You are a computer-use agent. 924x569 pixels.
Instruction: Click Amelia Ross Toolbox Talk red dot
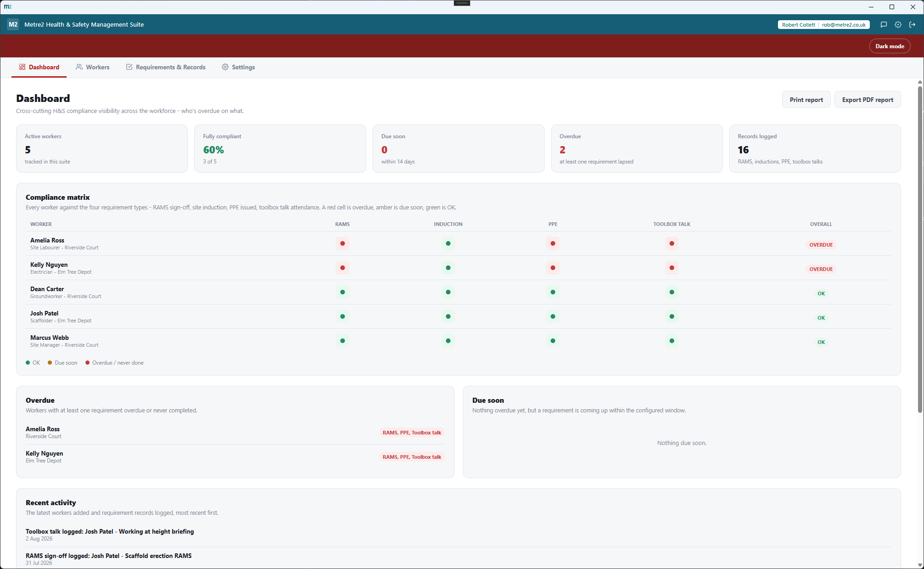pyautogui.click(x=672, y=243)
